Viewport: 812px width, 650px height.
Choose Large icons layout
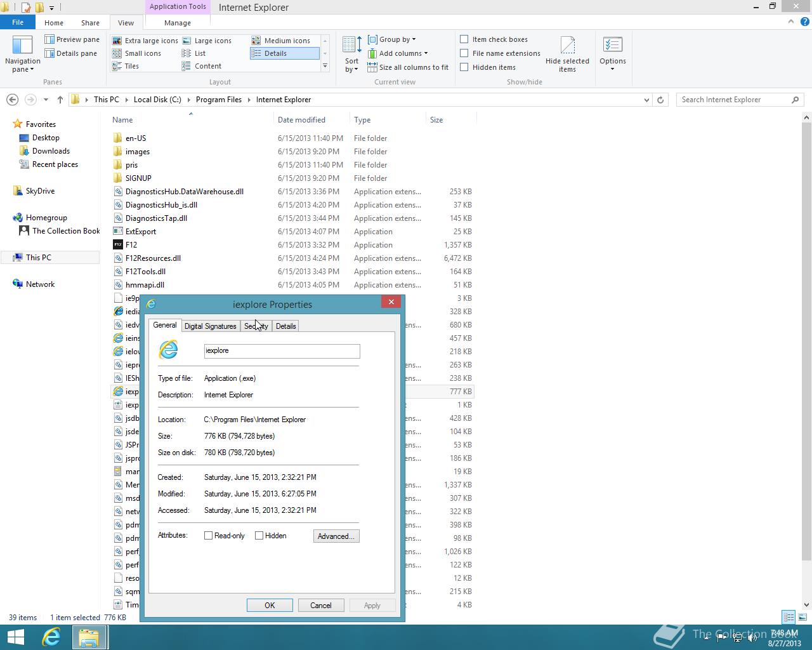click(x=207, y=41)
